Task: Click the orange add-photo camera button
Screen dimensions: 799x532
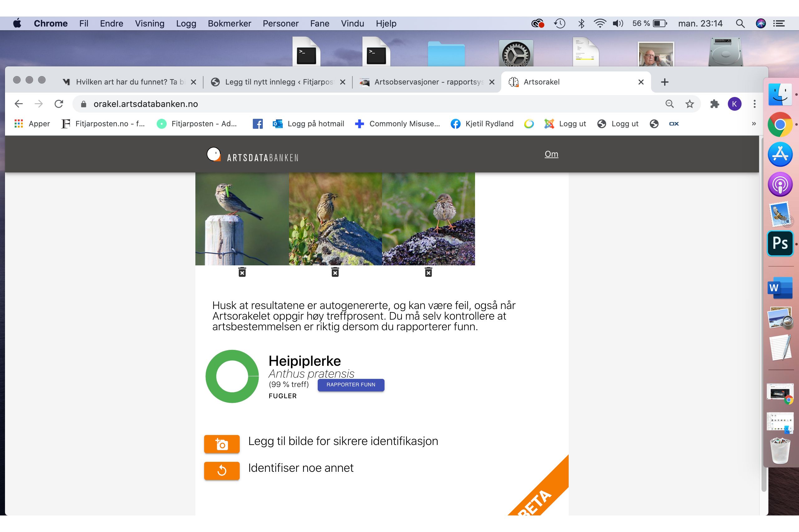Action: pyautogui.click(x=222, y=444)
